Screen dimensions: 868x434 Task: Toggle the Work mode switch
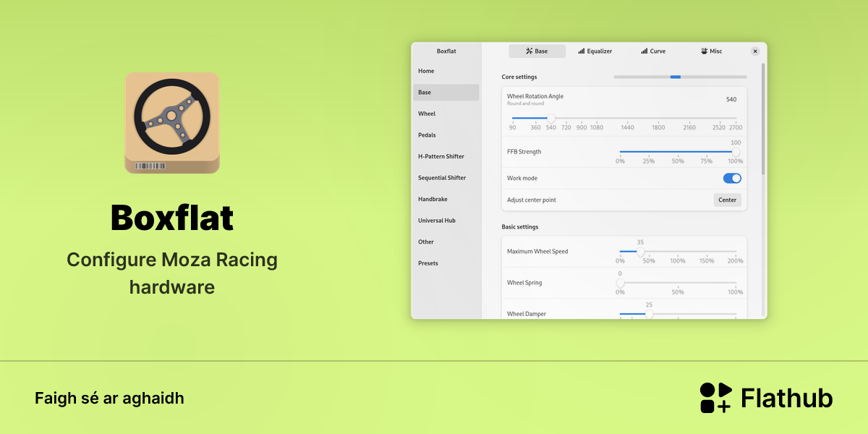point(732,178)
